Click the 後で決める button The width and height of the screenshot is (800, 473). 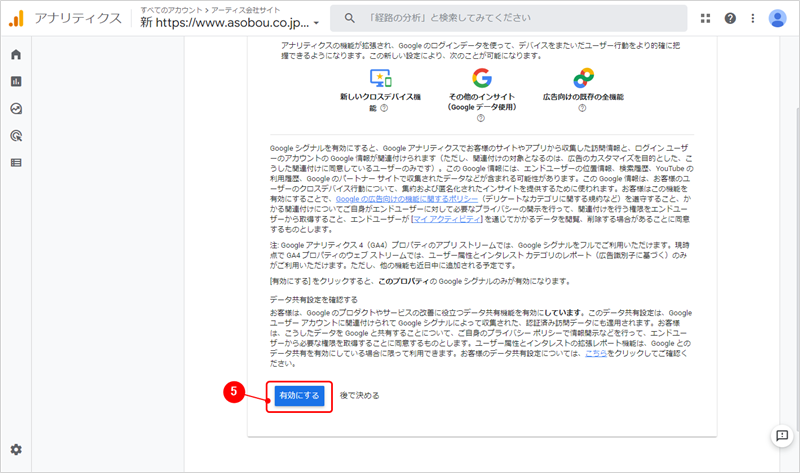pyautogui.click(x=360, y=395)
